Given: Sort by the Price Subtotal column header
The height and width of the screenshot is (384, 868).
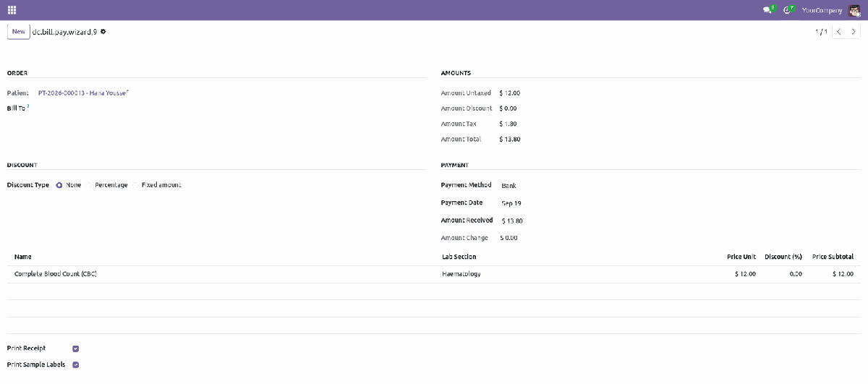Looking at the screenshot, I should coord(833,257).
